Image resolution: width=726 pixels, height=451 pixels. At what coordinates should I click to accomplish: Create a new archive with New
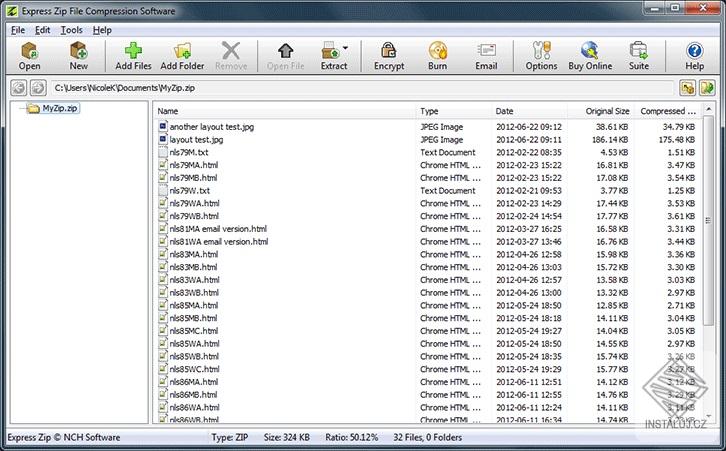[x=79, y=56]
